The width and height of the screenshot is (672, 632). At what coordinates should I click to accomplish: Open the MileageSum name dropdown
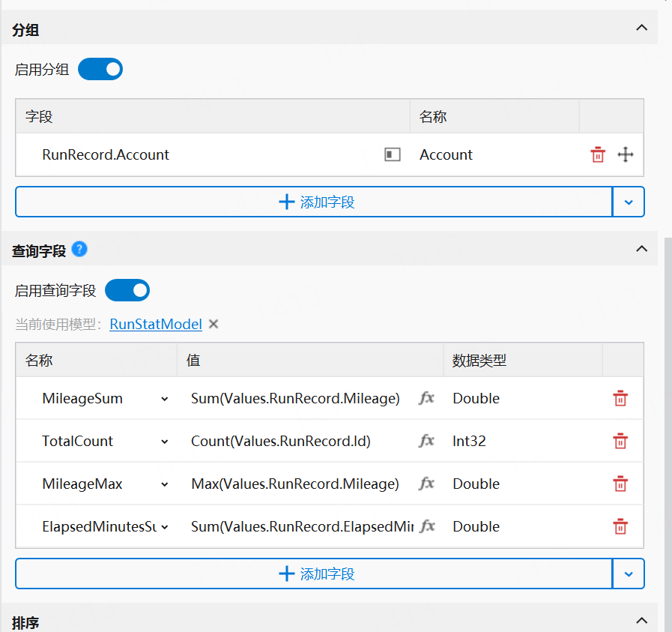coord(165,399)
